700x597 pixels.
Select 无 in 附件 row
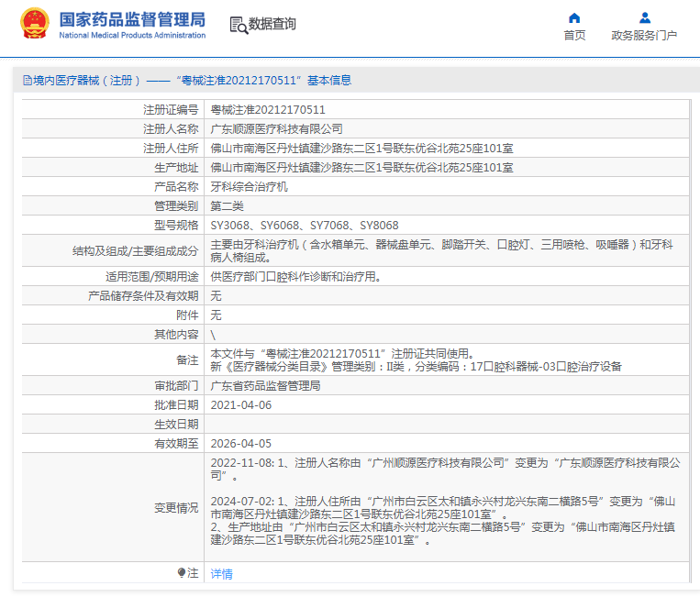click(217, 315)
